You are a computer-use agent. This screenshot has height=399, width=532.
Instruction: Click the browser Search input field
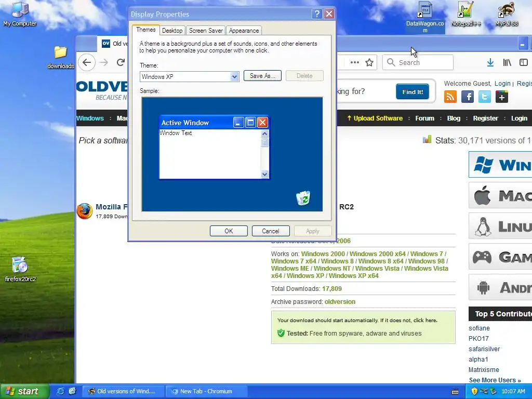[418, 62]
